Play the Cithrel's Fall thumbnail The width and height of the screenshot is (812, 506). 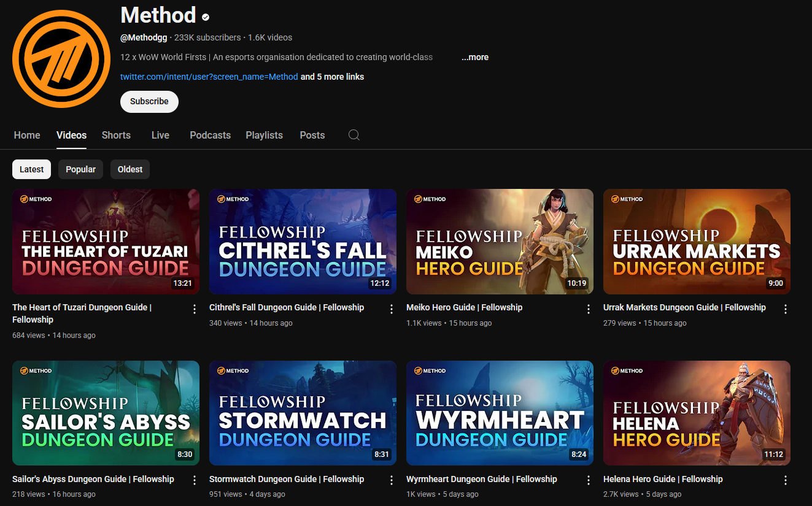[303, 242]
